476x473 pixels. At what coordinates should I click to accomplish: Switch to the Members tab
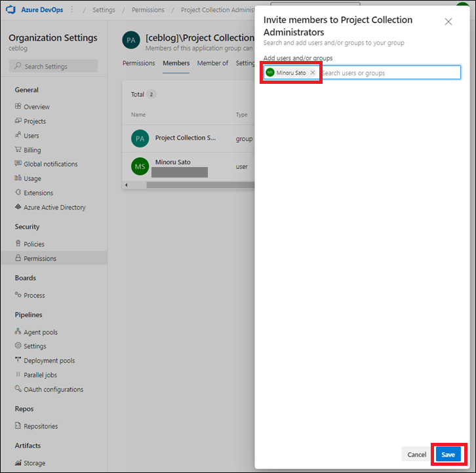pyautogui.click(x=176, y=63)
